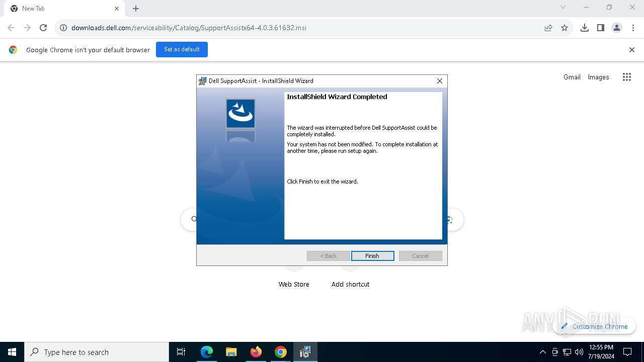
Task: Set Chrome as default browser
Action: pos(182,49)
